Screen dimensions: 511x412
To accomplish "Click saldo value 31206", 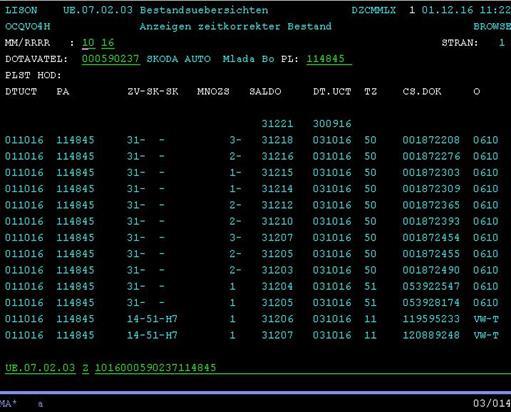I will [x=277, y=319].
